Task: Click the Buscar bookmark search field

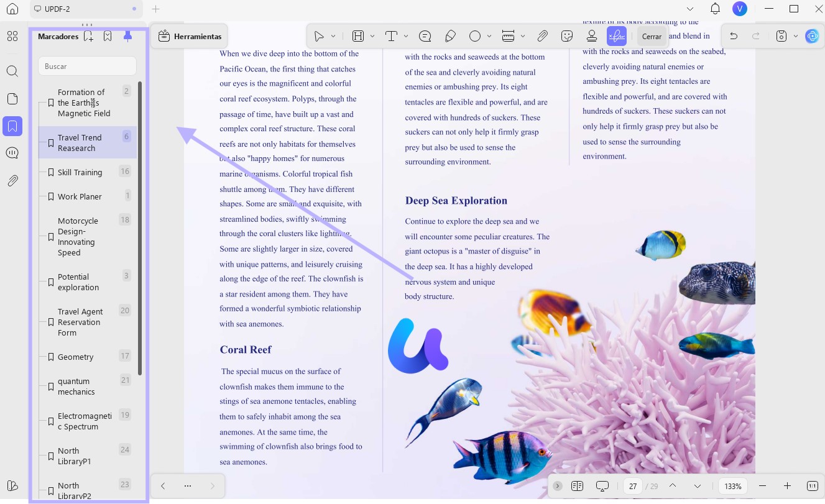Action: point(87,66)
